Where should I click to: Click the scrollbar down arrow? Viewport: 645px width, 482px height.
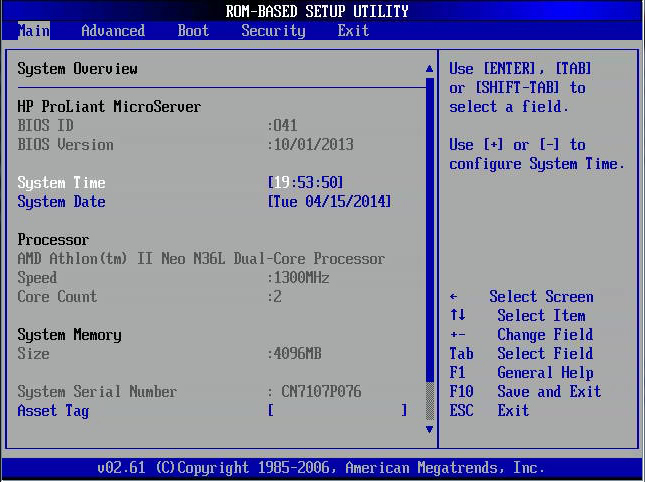coord(429,430)
